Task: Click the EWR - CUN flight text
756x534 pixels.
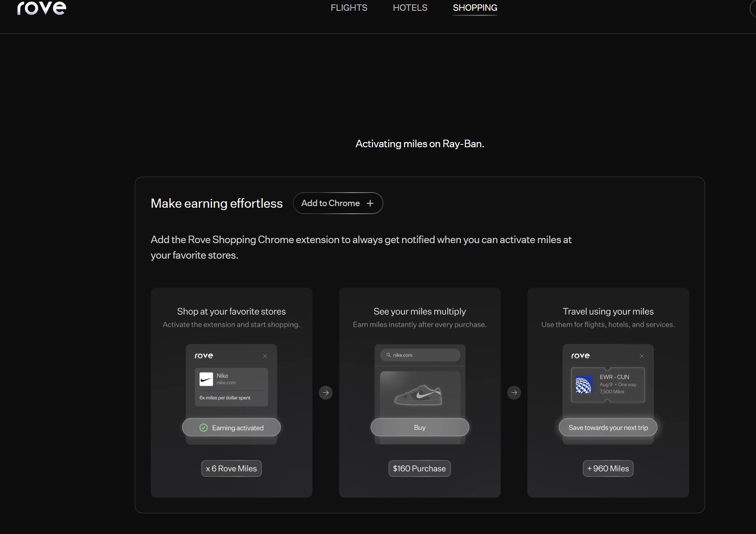Action: click(x=614, y=377)
